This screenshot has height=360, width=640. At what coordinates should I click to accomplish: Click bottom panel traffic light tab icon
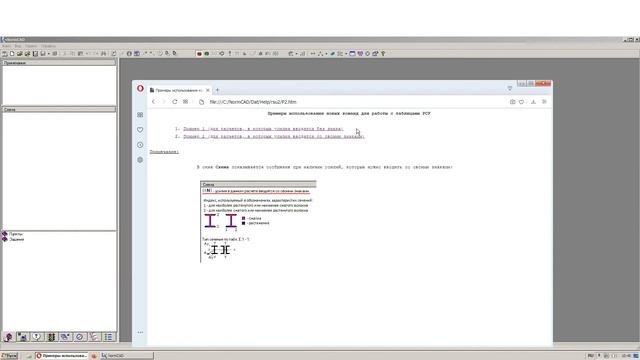pos(51,337)
